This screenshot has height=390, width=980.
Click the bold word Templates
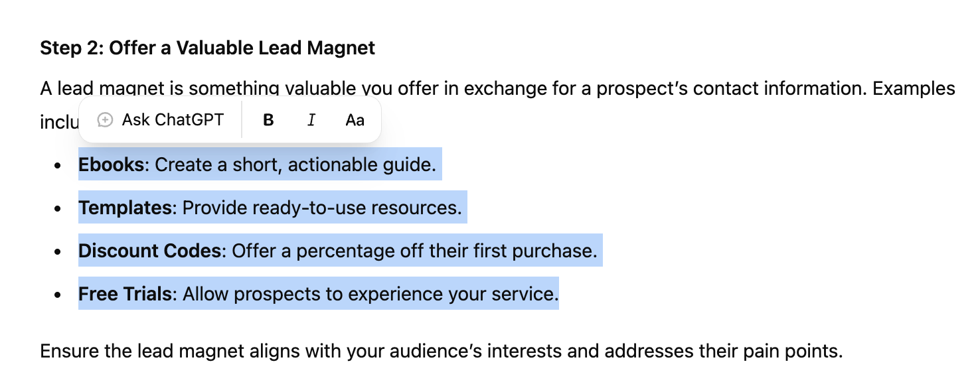tap(125, 208)
